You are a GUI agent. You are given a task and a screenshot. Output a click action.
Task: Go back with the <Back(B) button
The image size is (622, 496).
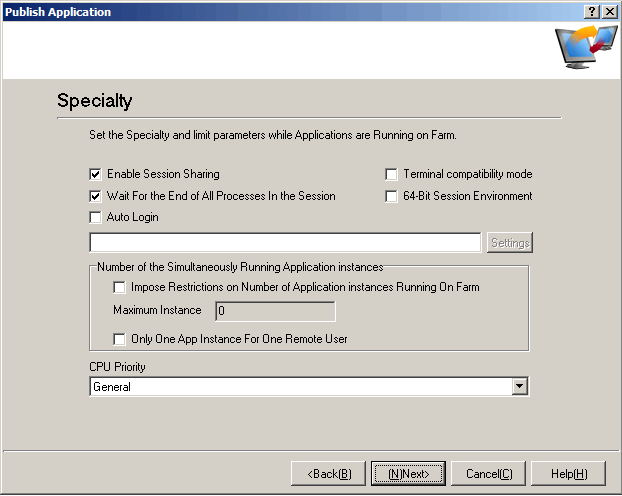click(x=328, y=473)
